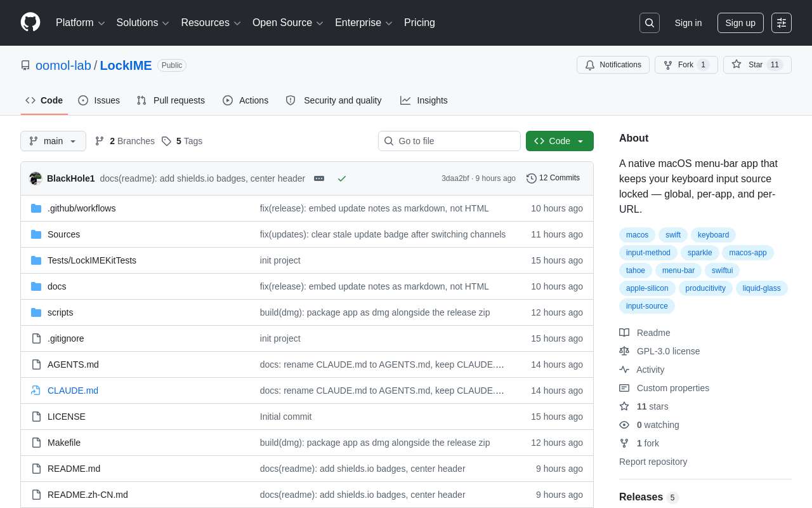Open the LockIME repository link

(x=126, y=65)
